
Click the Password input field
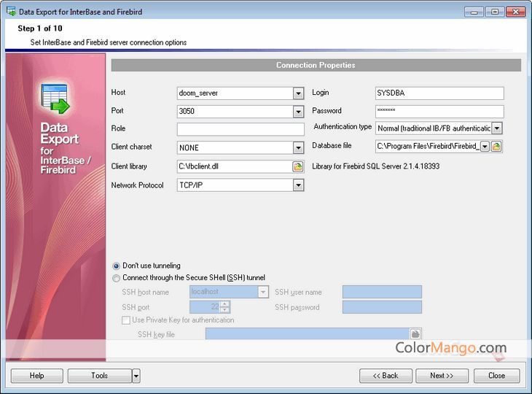[x=439, y=112]
